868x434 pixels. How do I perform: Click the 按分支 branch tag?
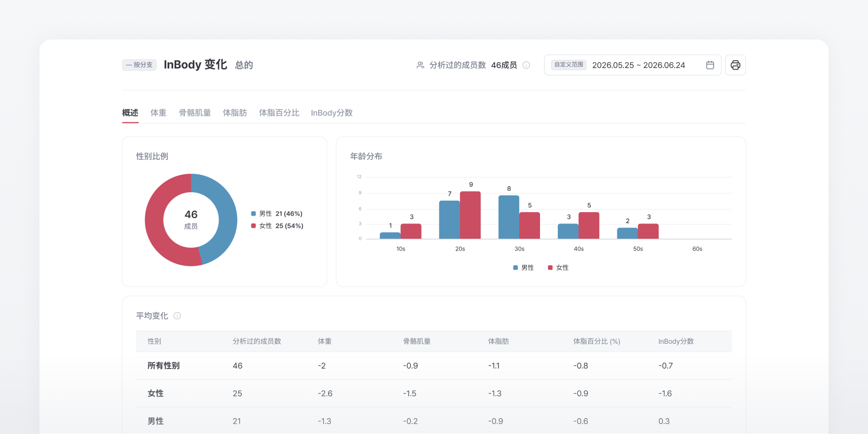[139, 65]
